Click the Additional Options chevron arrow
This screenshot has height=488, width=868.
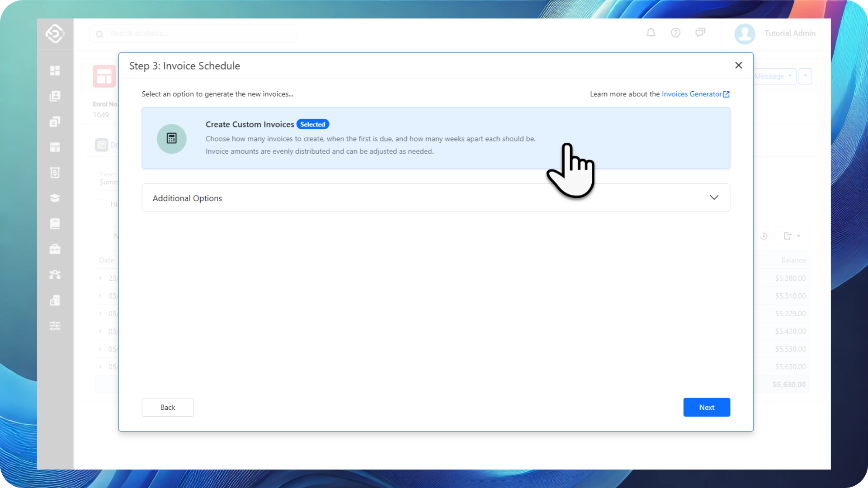pyautogui.click(x=714, y=197)
